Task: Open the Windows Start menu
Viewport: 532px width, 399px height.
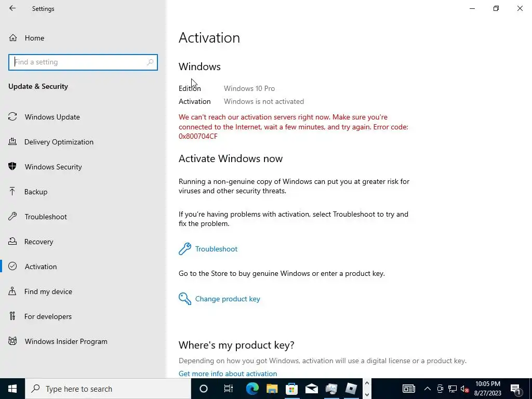Action: pyautogui.click(x=12, y=389)
